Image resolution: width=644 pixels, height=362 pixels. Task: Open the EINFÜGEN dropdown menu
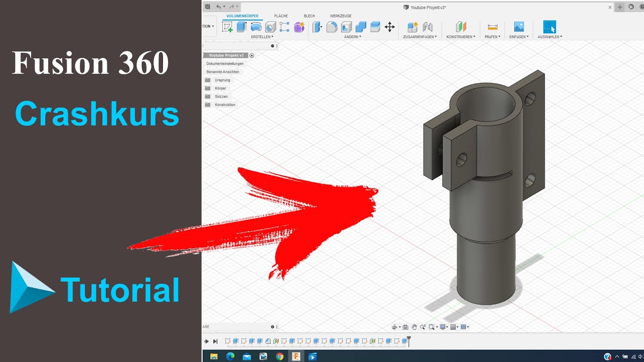pyautogui.click(x=519, y=37)
